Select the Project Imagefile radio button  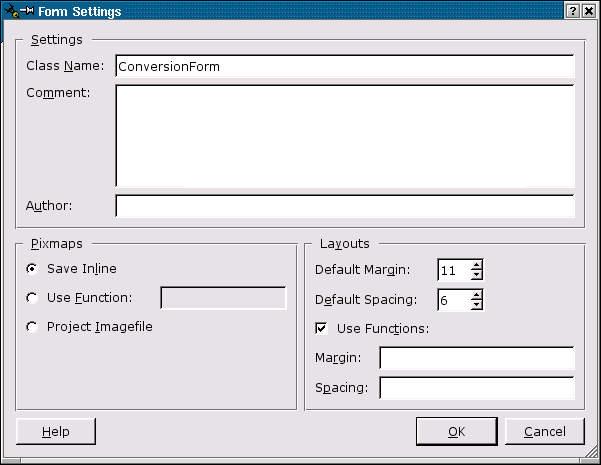[x=33, y=326]
